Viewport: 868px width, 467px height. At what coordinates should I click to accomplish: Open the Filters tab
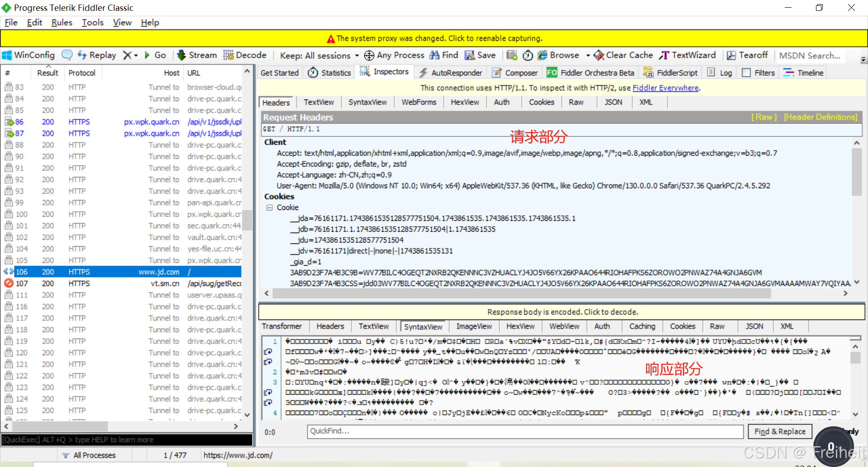click(x=759, y=73)
